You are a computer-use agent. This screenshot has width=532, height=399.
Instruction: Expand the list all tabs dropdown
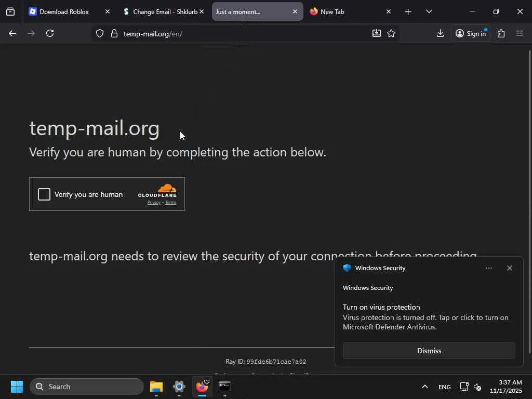coord(429,12)
